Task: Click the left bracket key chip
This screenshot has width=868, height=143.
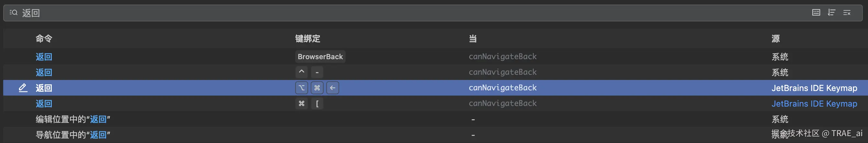Action: [x=317, y=104]
